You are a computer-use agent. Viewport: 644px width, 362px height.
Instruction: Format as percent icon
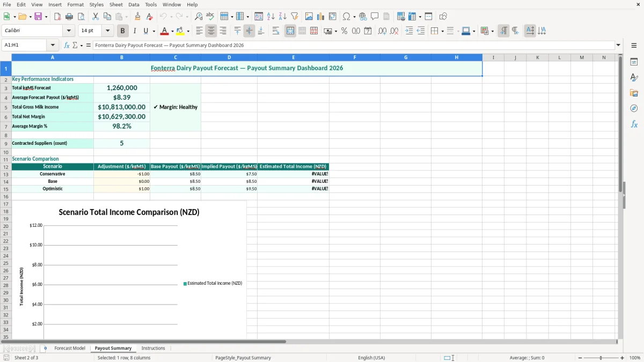tap(344, 31)
